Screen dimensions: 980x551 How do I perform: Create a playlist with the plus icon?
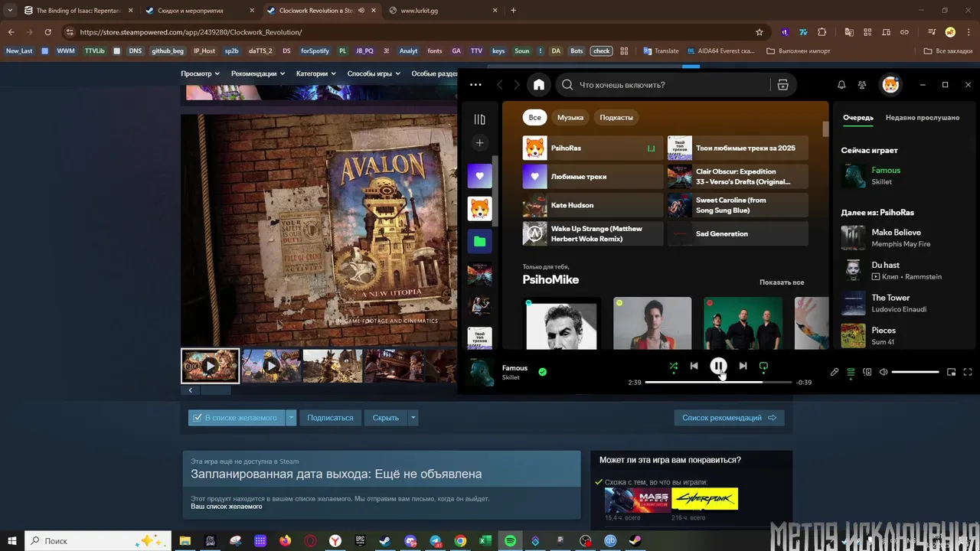tap(479, 143)
